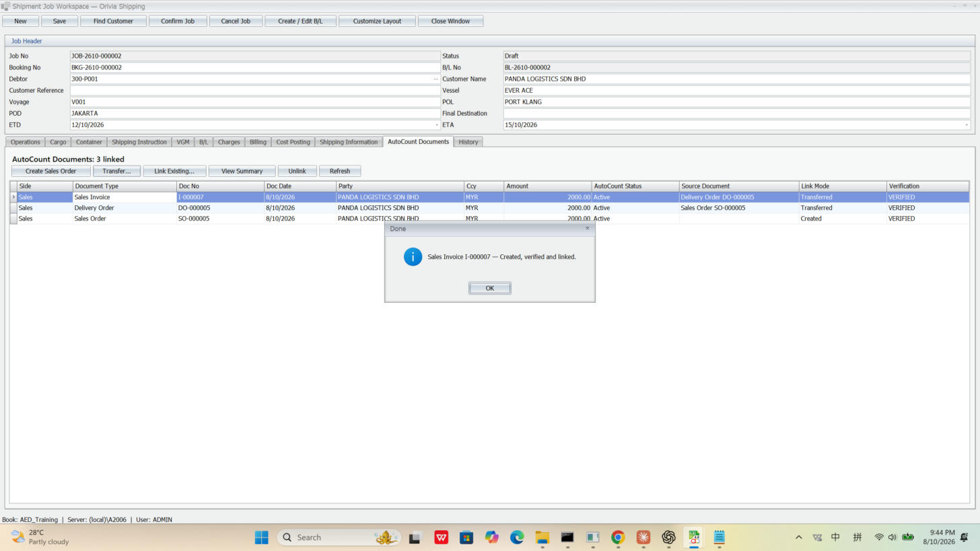Click the Confirm Job button
This screenshot has height=551, width=980.
[178, 21]
